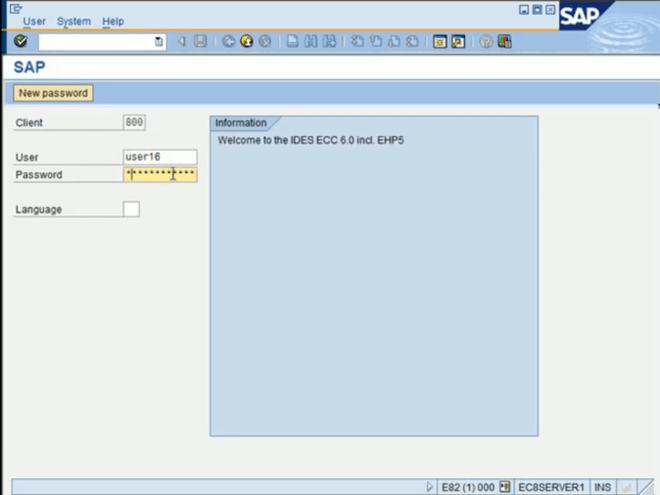
Task: Click system info selector icon beside E82
Action: tap(505, 487)
